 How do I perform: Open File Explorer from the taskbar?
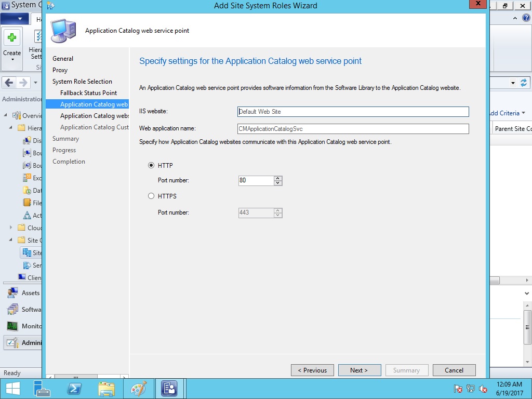[106, 388]
